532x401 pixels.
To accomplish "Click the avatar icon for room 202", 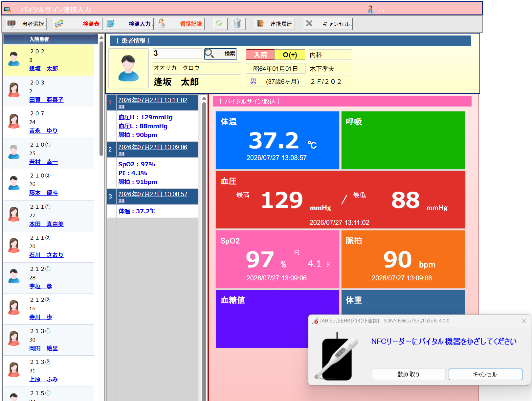I will coord(14,59).
